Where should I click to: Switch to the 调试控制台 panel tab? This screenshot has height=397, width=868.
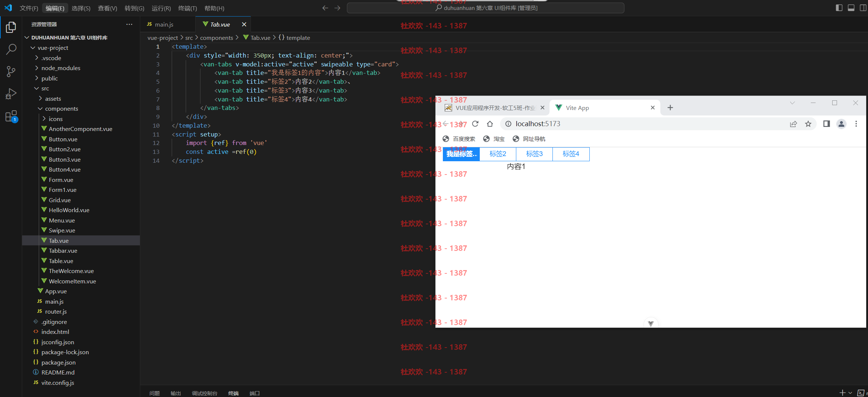tap(204, 393)
